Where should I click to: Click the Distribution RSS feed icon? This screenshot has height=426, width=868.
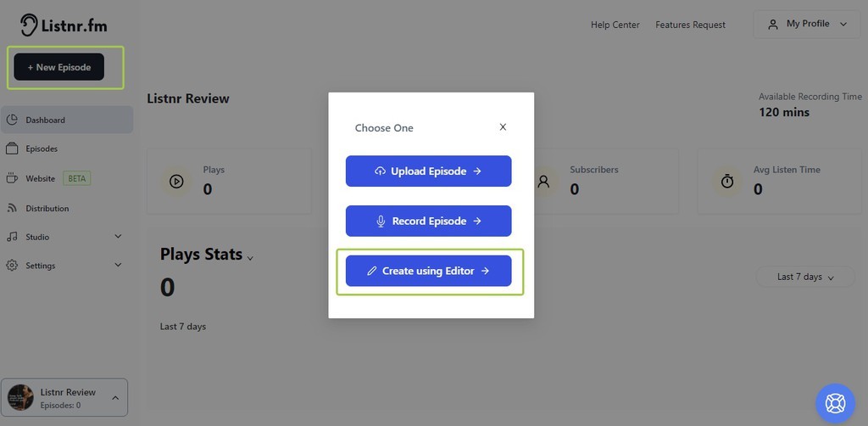pos(12,208)
